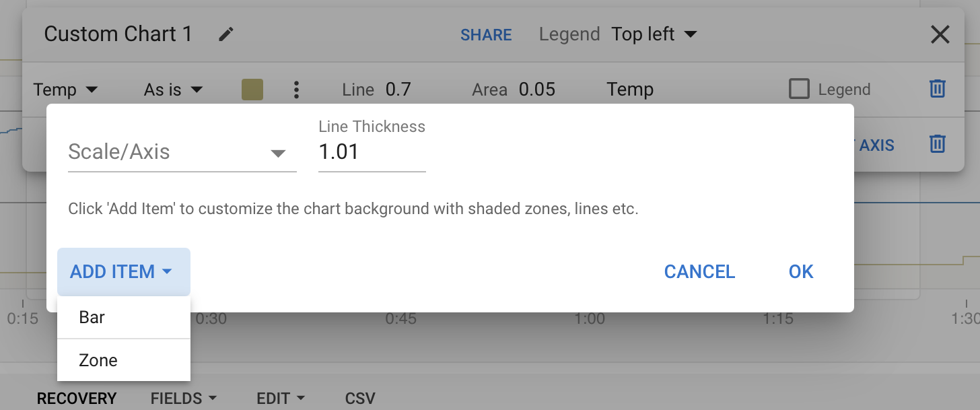Select Zone from the Add Item menu

click(98, 360)
